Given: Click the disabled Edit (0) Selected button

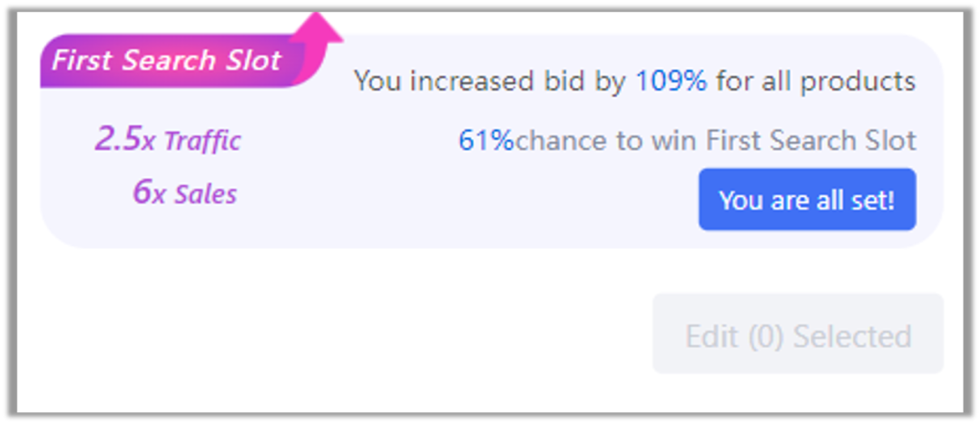Looking at the screenshot, I should pyautogui.click(x=798, y=334).
